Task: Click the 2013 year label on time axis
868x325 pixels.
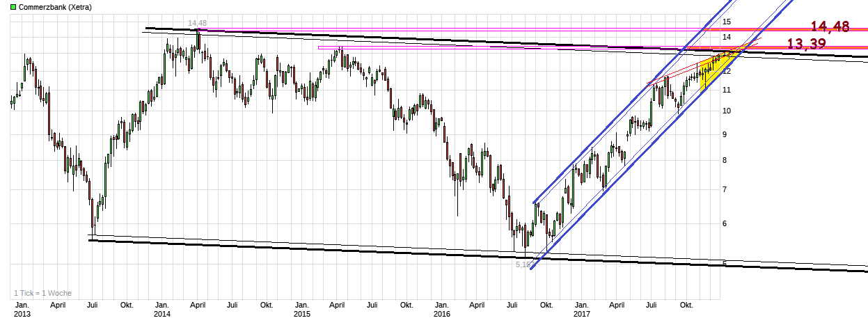Action: (23, 314)
